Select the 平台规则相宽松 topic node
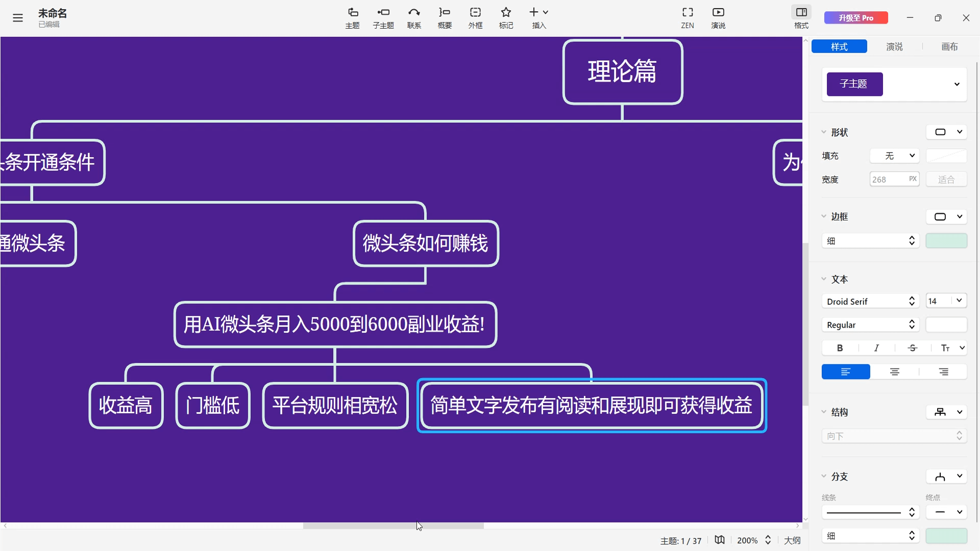Image resolution: width=980 pixels, height=551 pixels. click(335, 406)
